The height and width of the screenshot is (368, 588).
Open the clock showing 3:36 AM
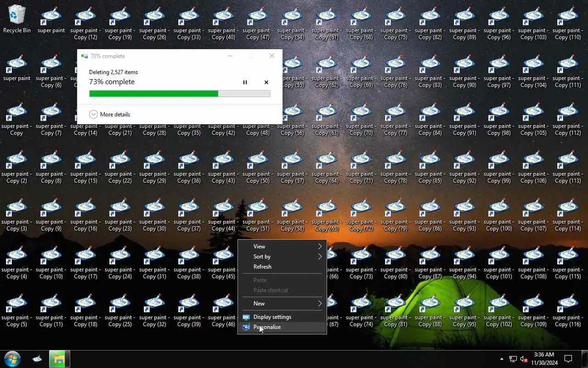click(x=544, y=359)
